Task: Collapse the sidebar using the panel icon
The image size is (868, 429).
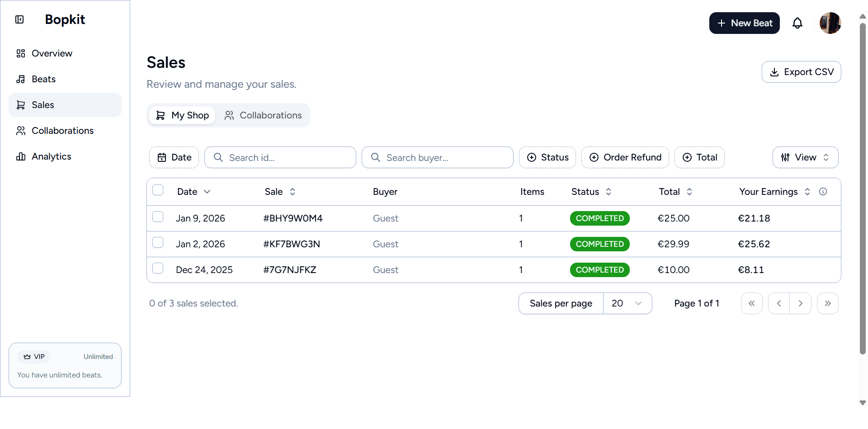Action: 19,19
